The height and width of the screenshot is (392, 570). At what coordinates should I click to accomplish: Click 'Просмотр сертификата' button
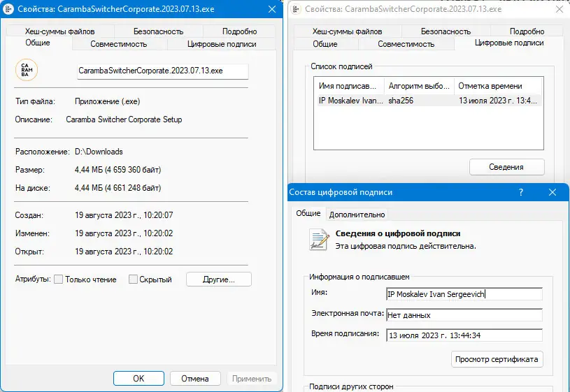(497, 359)
